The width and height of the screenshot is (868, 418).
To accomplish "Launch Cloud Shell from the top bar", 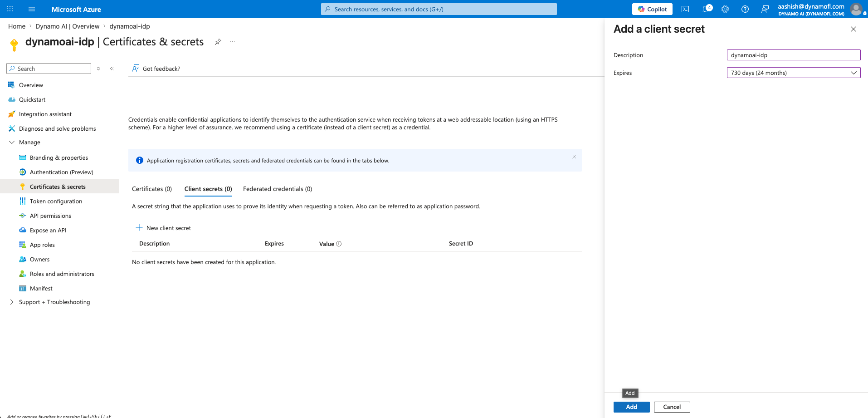I will tap(685, 9).
